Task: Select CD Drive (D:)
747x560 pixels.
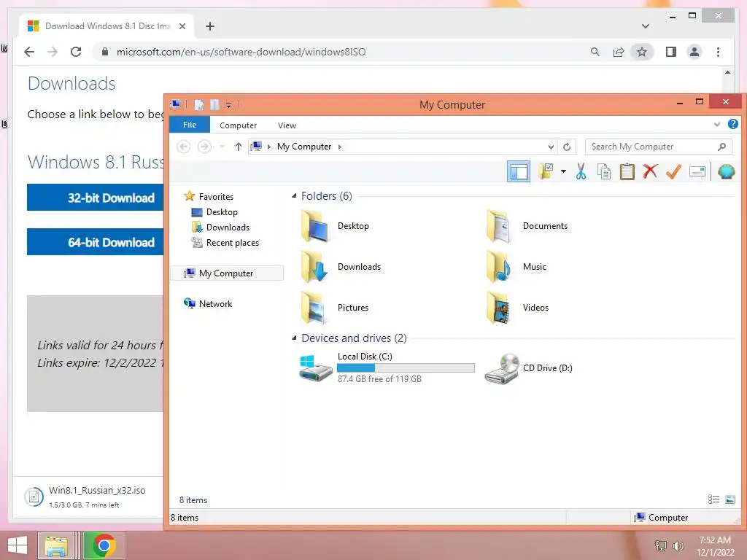Action: point(529,368)
